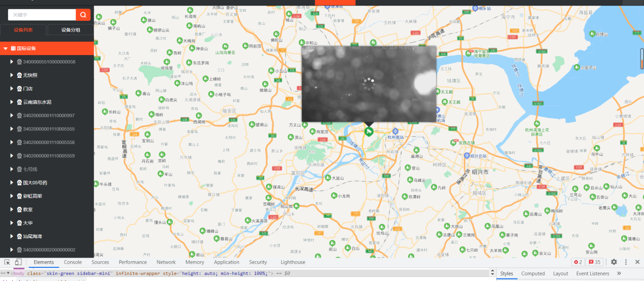Click the camera snapshot popup image
Viewport: 644px width, 281px height.
click(369, 84)
